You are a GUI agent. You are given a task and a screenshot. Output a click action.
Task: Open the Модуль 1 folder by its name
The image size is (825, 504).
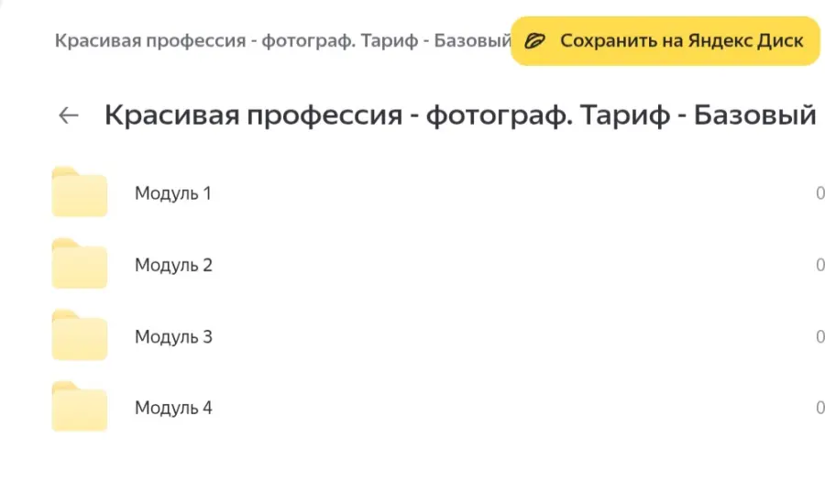pyautogui.click(x=173, y=193)
